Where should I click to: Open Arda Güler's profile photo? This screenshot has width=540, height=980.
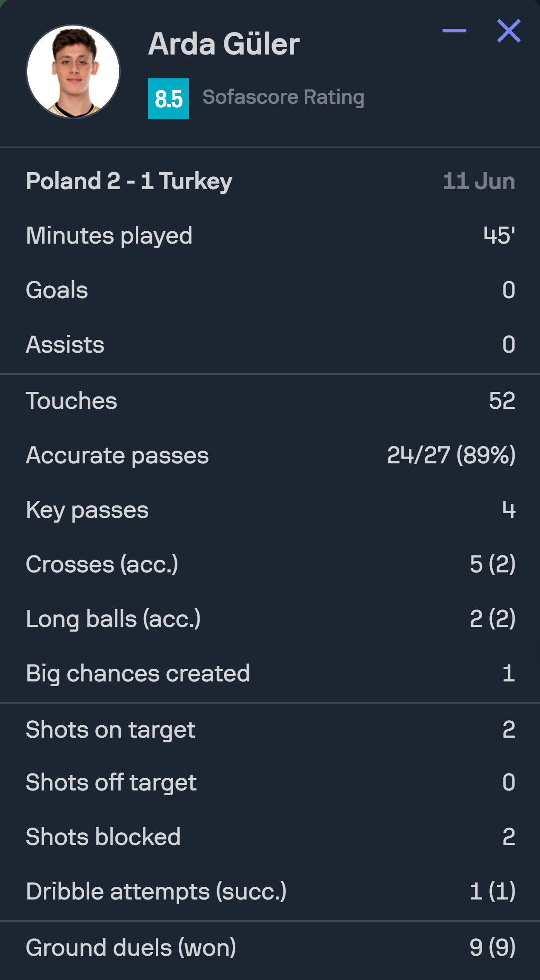point(73,72)
